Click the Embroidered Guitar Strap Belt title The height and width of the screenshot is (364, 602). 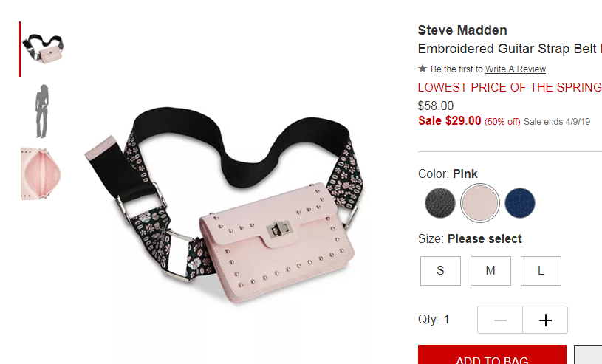click(510, 49)
